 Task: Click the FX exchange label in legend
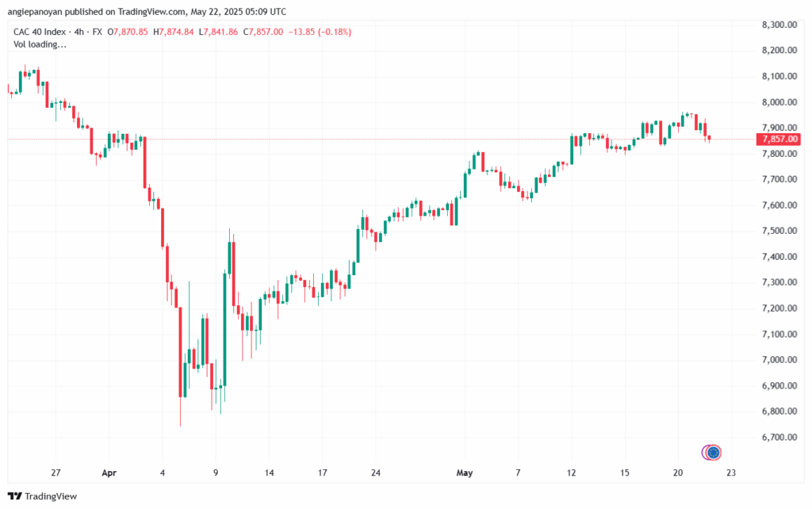(x=98, y=32)
